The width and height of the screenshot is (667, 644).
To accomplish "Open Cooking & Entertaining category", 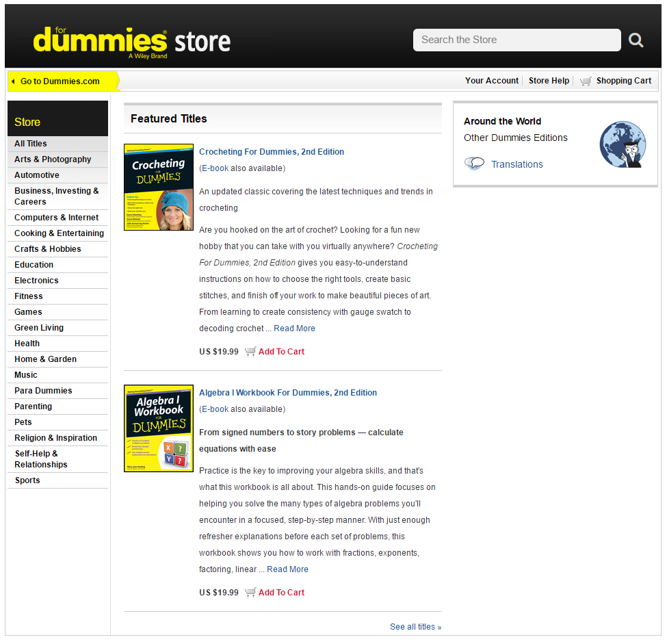I will (x=58, y=233).
